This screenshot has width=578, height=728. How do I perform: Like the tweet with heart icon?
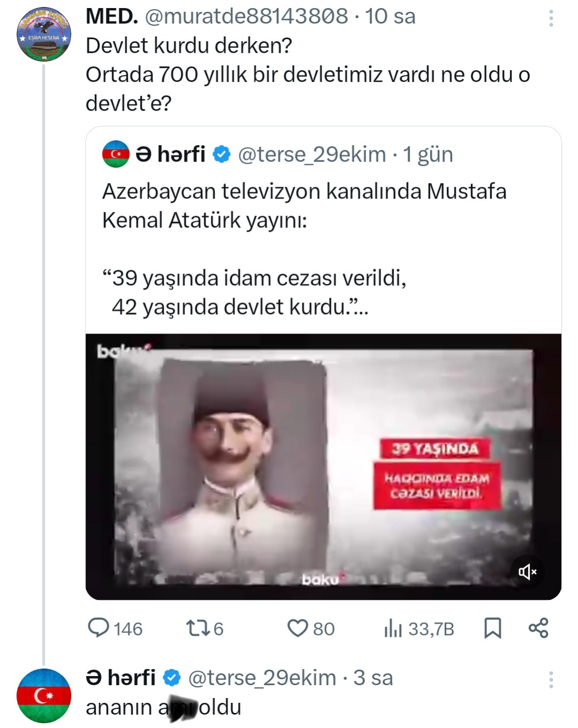coord(298,628)
